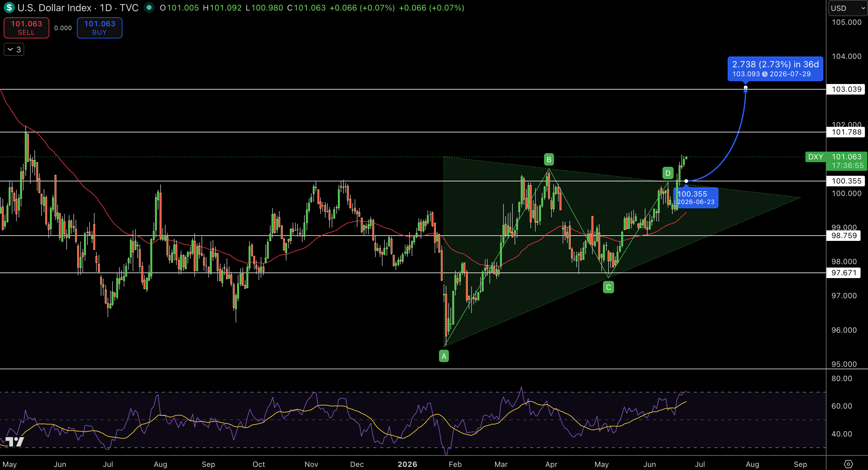Select the pattern point label B
The image size is (868, 470).
pos(549,159)
